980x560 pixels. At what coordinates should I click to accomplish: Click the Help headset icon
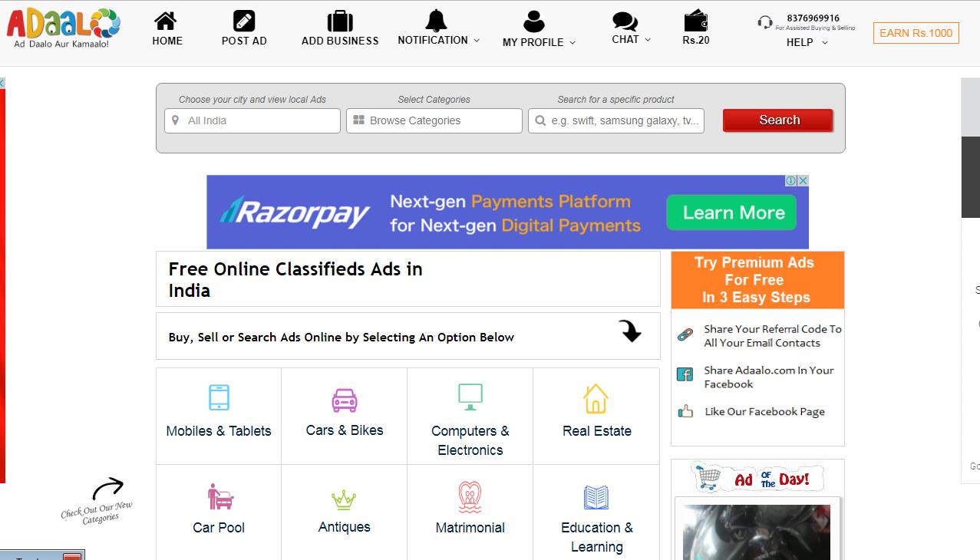765,22
